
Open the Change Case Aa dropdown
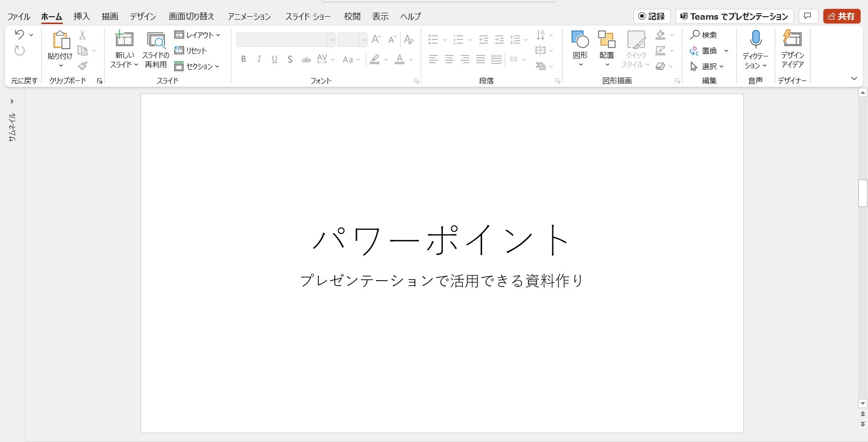tap(351, 59)
